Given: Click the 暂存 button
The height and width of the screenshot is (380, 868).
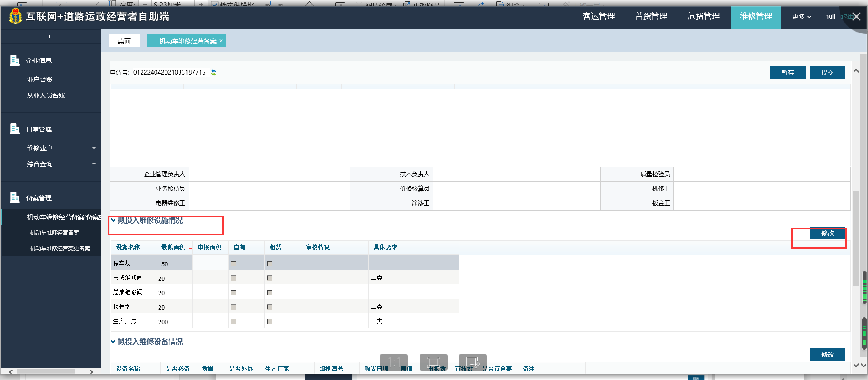Looking at the screenshot, I should click(x=788, y=73).
